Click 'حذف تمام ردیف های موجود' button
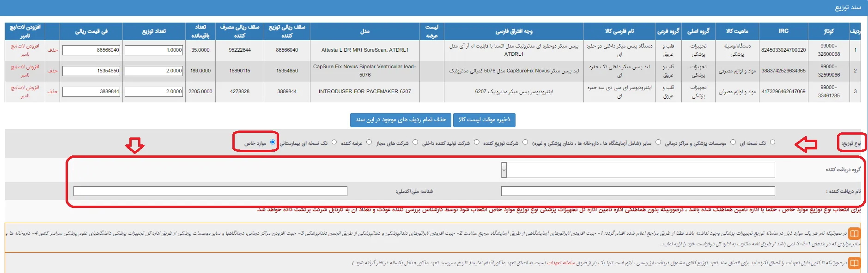The height and width of the screenshot is (273, 868). [401, 120]
